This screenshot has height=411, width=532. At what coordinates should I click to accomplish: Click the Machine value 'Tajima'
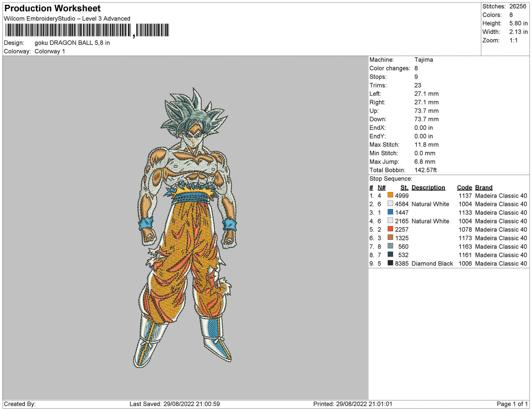click(x=423, y=60)
